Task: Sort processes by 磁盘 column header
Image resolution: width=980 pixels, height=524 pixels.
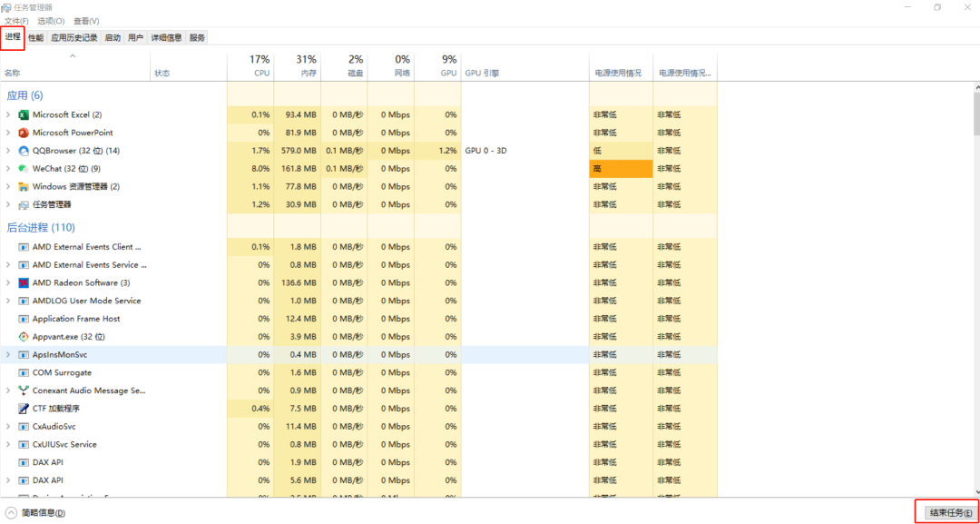Action: click(x=344, y=66)
